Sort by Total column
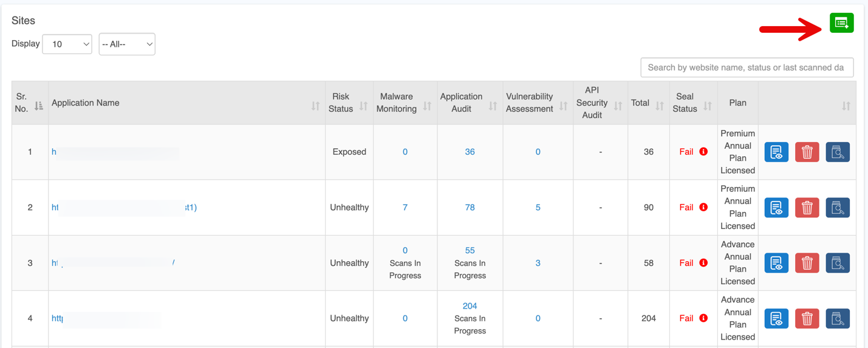The image size is (868, 348). click(660, 106)
